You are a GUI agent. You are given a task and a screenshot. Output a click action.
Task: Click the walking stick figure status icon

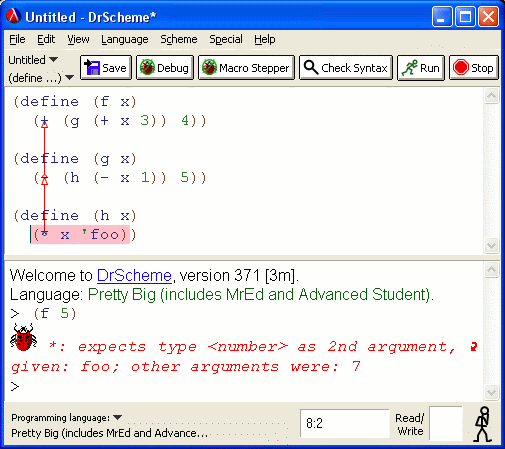coord(483,424)
